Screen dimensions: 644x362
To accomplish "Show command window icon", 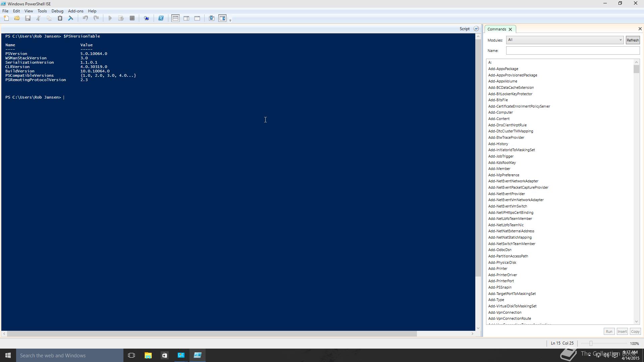I will click(212, 18).
